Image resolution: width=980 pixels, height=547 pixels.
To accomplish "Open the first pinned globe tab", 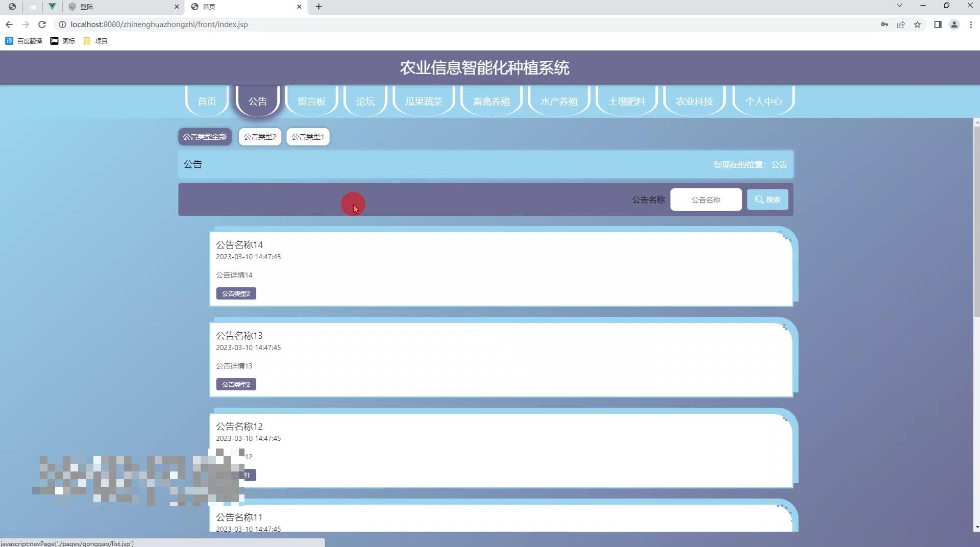I will click(12, 7).
